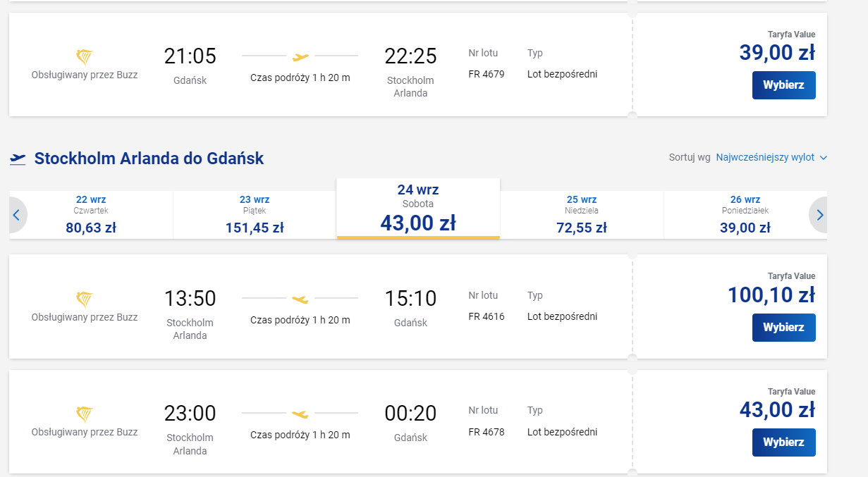Click Ryanair harp logo on 23:00 flight
Image resolution: width=868 pixels, height=477 pixels.
(x=85, y=414)
